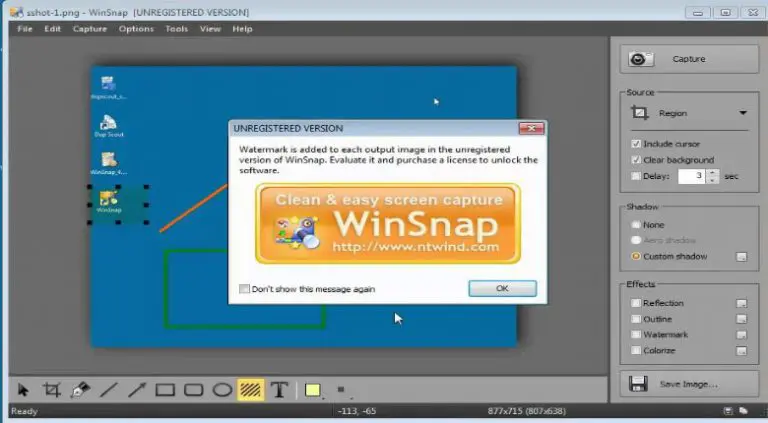
Task: Click the Save Image button
Action: [689, 384]
